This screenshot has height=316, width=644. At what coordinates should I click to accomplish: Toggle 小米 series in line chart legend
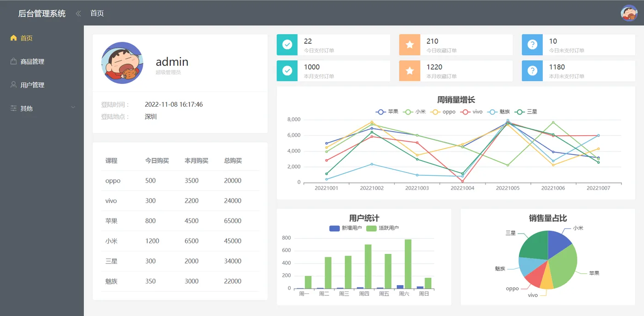pyautogui.click(x=414, y=112)
